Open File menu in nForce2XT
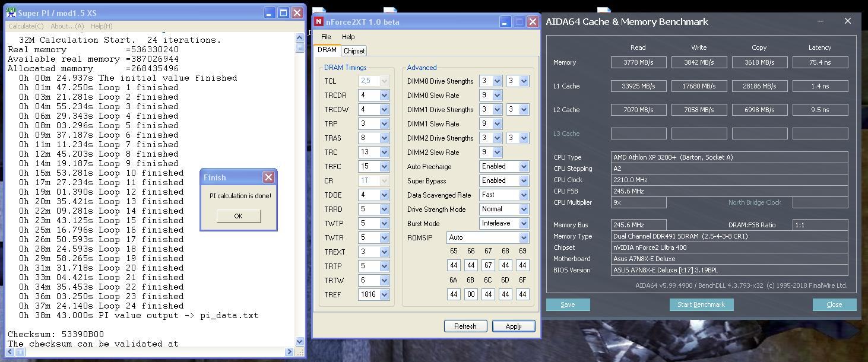The width and height of the screenshot is (868, 362). click(326, 37)
